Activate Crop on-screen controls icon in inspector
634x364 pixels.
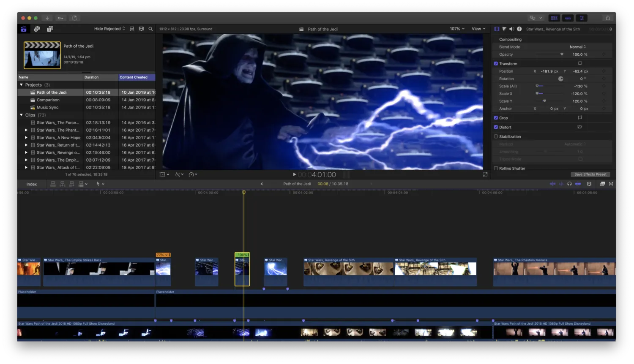pyautogui.click(x=580, y=118)
